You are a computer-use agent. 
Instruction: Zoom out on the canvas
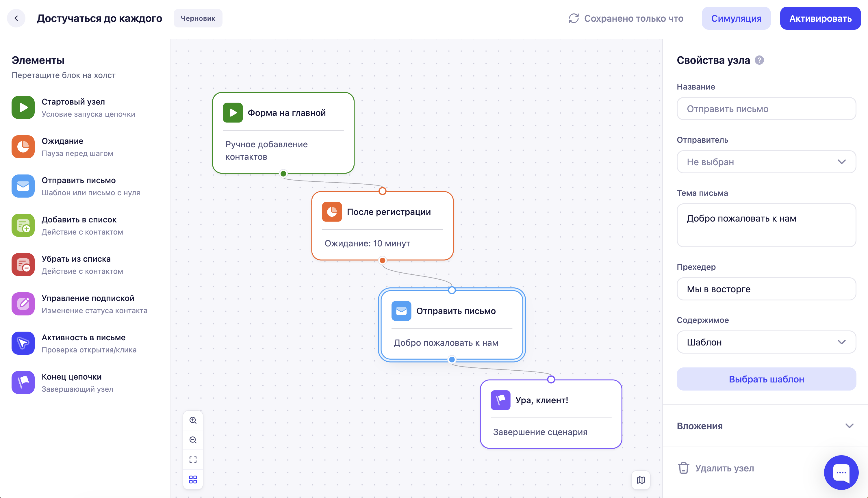pyautogui.click(x=193, y=440)
